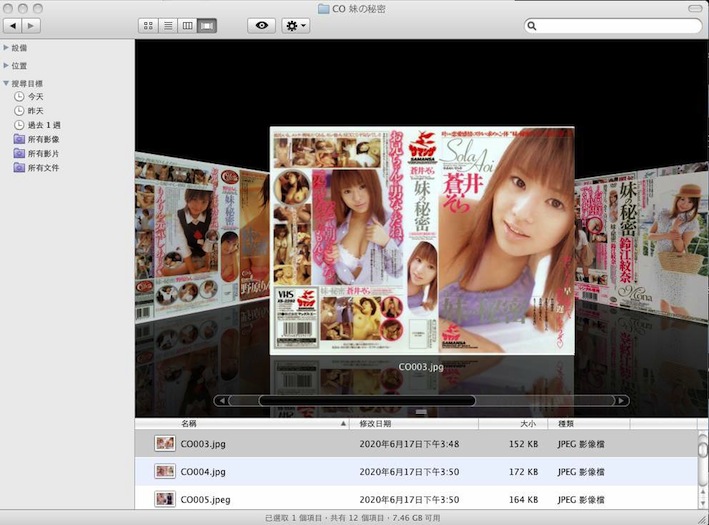Sort files by the 名稱 column header

[188, 424]
